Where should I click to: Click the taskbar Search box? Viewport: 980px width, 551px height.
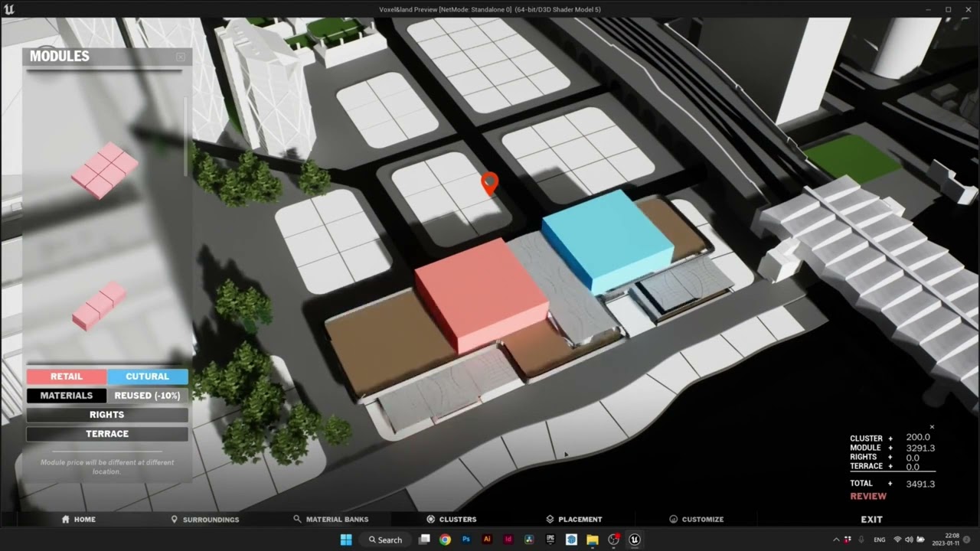pyautogui.click(x=385, y=540)
